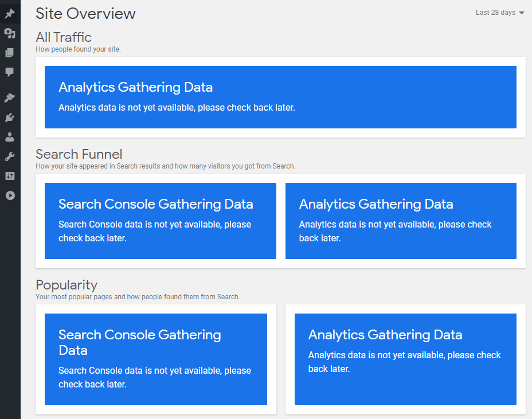Image resolution: width=532 pixels, height=419 pixels.
Task: Click the Analytics Gathering Data card in Search Funnel
Action: [x=401, y=221]
